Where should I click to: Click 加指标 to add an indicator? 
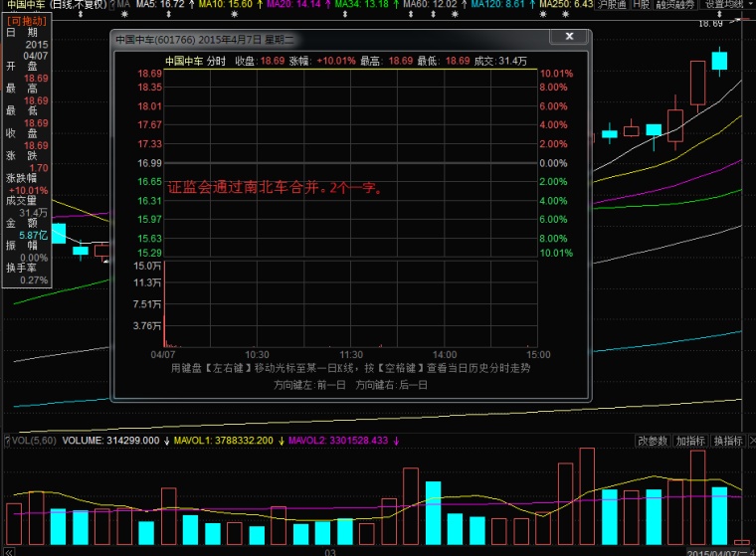pyautogui.click(x=690, y=441)
